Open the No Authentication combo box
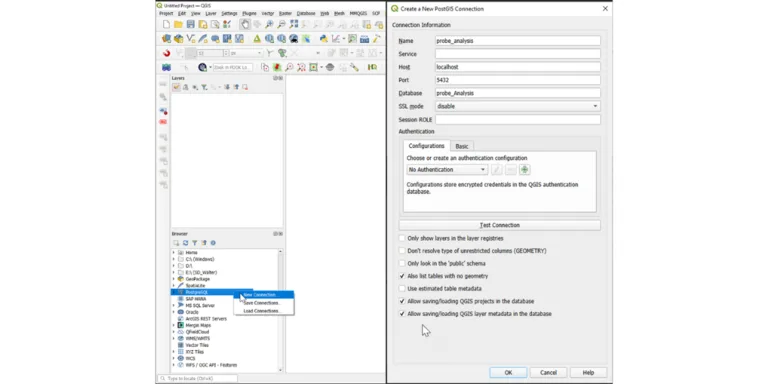Viewport: 768px width, 384px height. tap(447, 169)
